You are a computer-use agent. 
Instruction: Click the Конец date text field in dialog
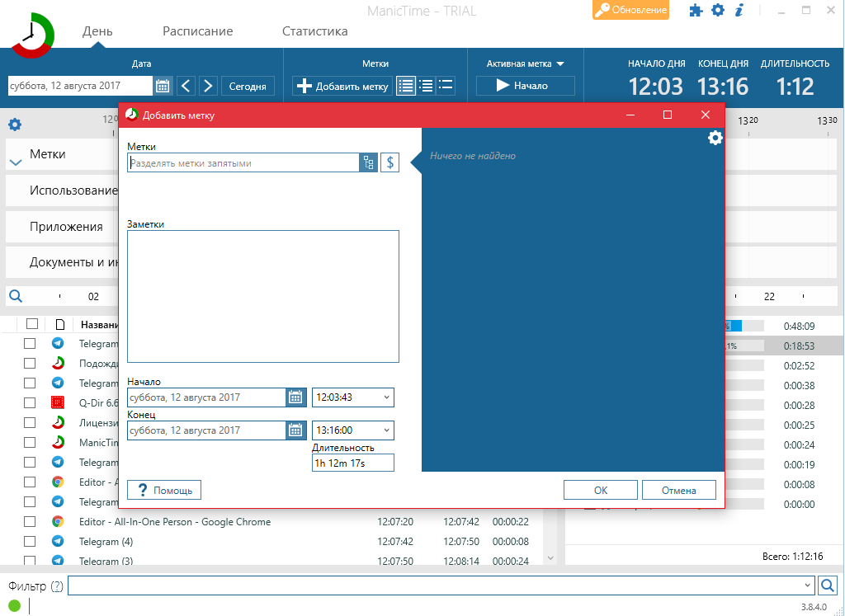[207, 430]
